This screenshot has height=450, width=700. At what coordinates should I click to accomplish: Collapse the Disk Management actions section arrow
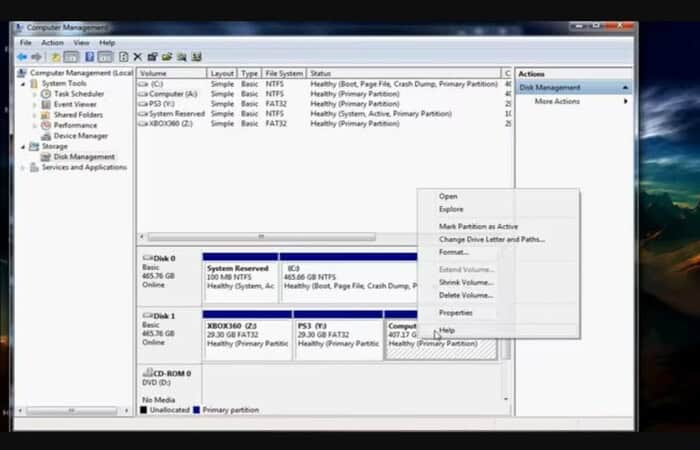(625, 88)
